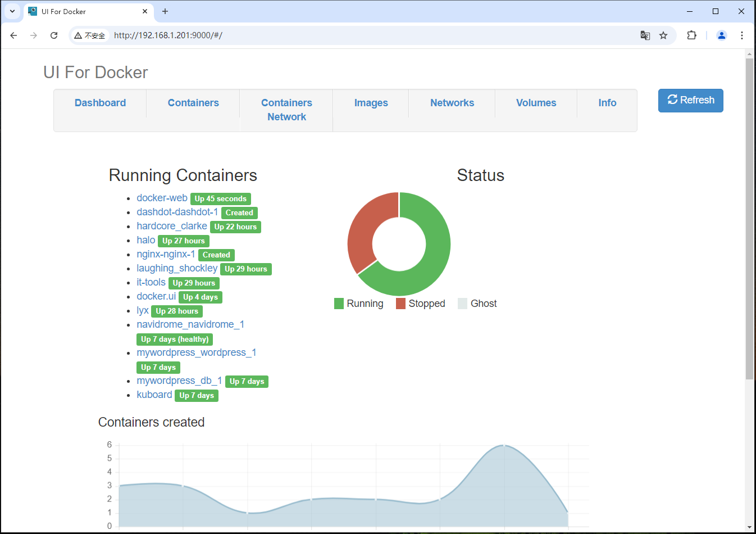756x534 pixels.
Task: Open the Info tab
Action: [607, 103]
